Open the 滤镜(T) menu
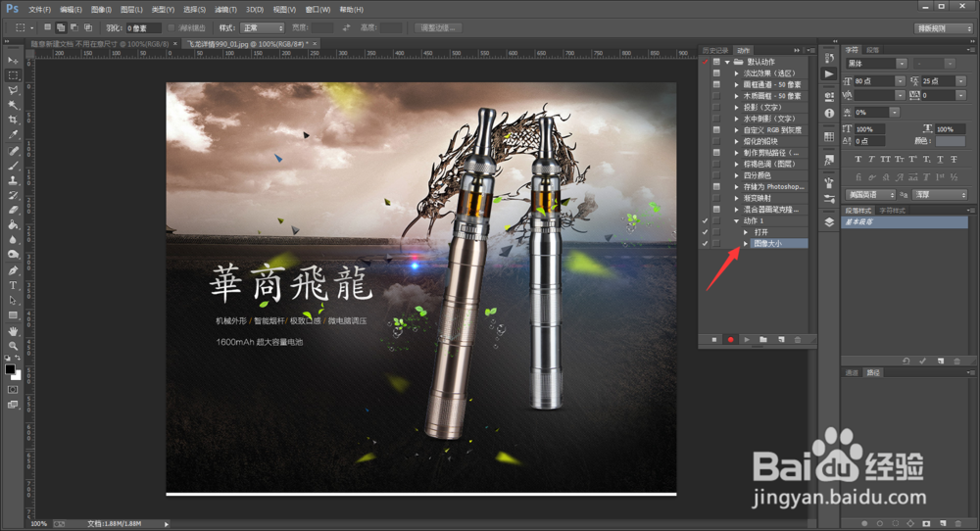This screenshot has width=980, height=531. tap(225, 10)
